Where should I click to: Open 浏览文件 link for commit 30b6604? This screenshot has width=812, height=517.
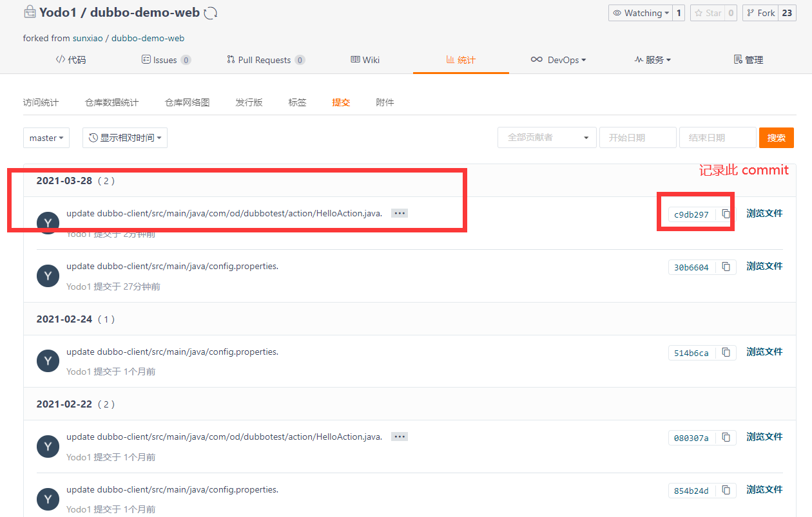click(x=764, y=266)
